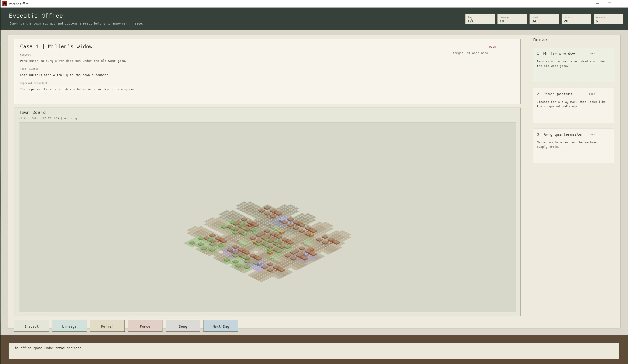Click the Evocatio Office title bar app icon
This screenshot has height=364, width=628.
[x=4, y=4]
